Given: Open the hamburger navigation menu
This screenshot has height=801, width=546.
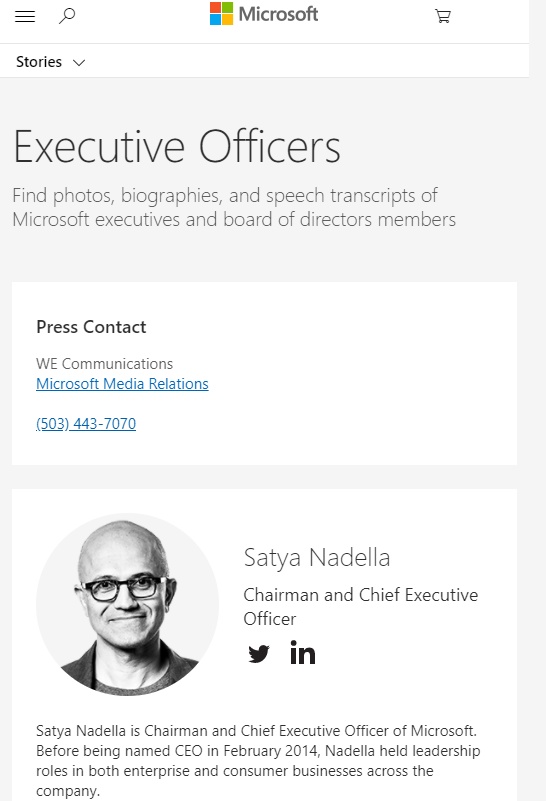Looking at the screenshot, I should pyautogui.click(x=25, y=17).
